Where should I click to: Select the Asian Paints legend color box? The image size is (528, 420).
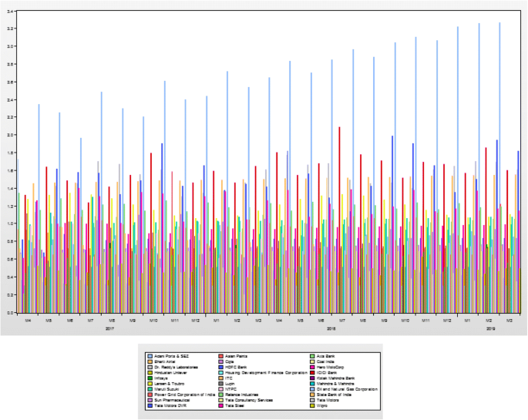coord(220,355)
